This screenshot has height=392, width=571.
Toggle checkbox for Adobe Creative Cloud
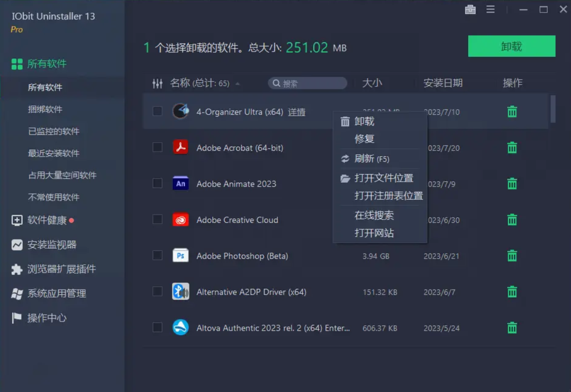[158, 219]
